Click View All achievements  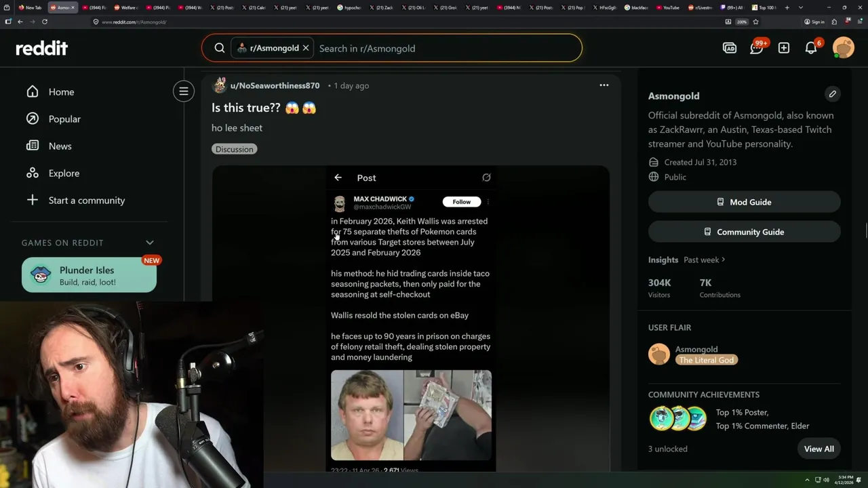[x=819, y=449]
